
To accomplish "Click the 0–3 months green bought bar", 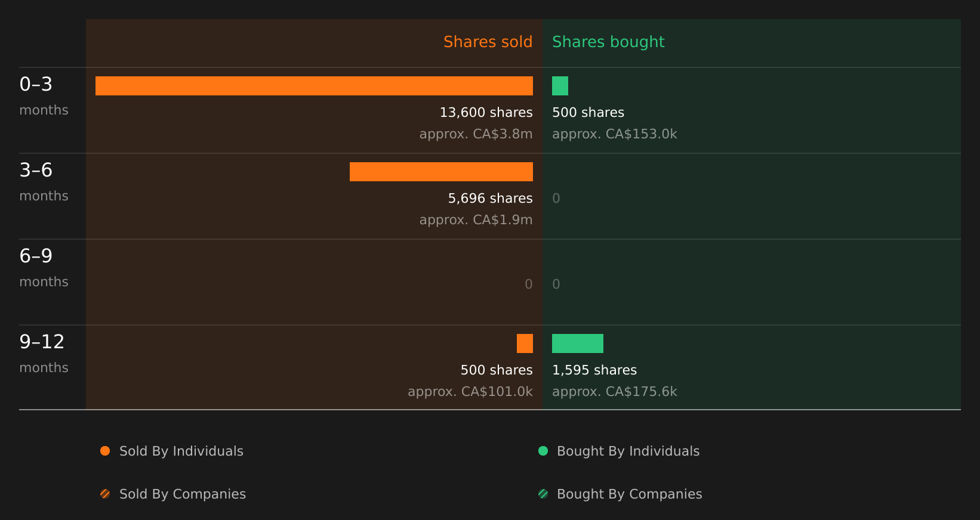I will tap(560, 86).
